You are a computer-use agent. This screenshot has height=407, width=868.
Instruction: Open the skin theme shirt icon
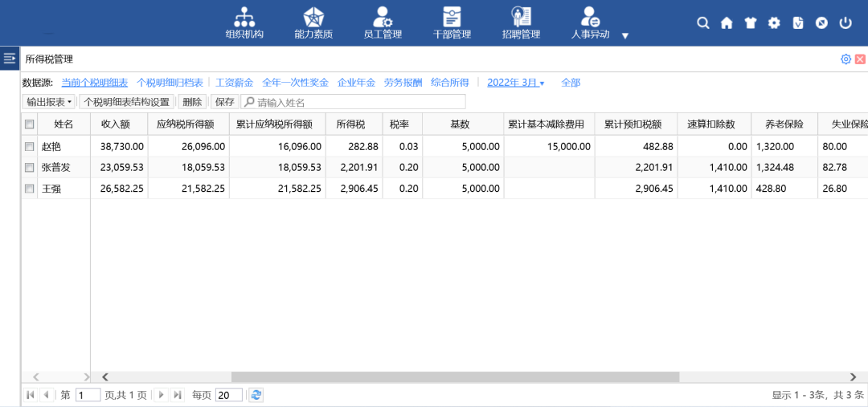click(x=751, y=23)
